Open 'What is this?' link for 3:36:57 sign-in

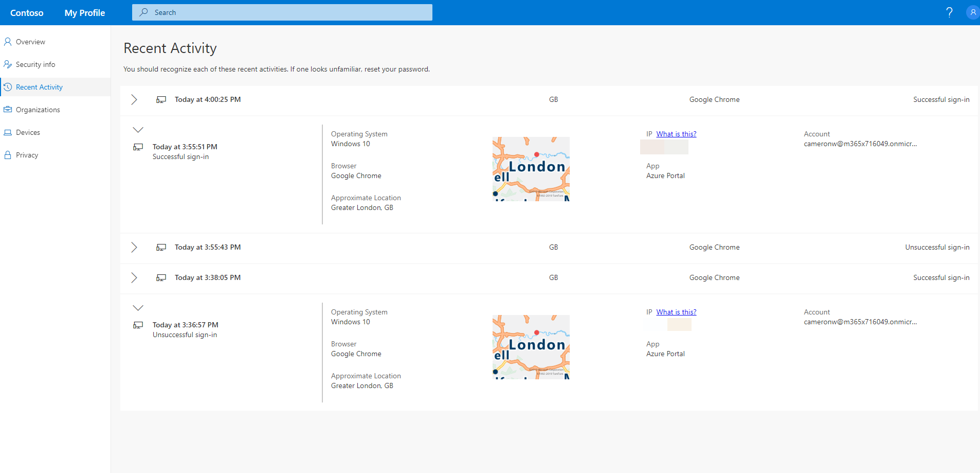click(676, 312)
